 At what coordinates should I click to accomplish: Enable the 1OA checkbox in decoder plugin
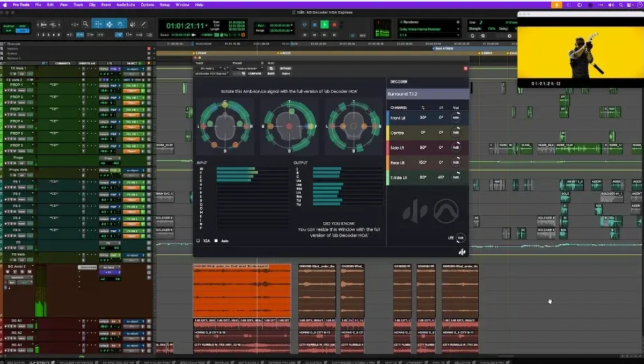click(199, 241)
